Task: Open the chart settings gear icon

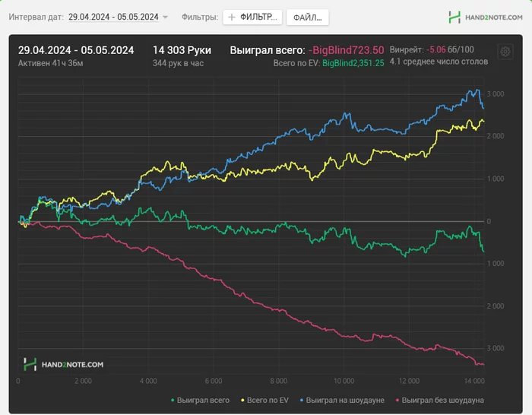Action: point(505,52)
